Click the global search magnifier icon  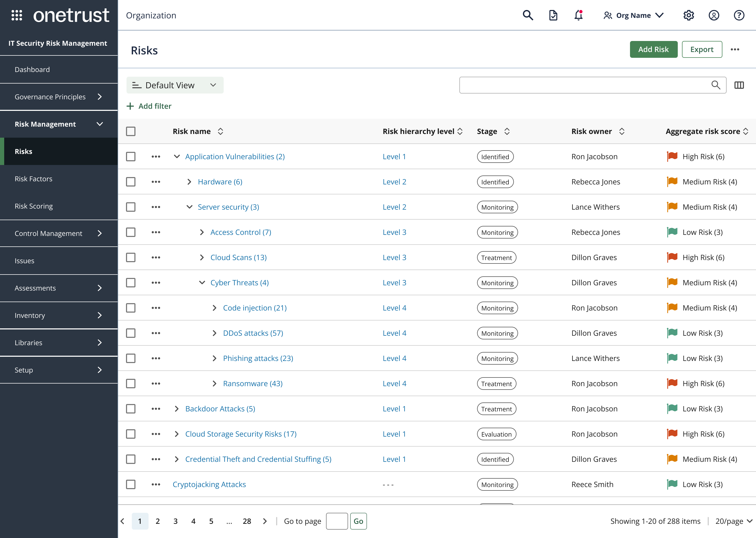click(528, 15)
